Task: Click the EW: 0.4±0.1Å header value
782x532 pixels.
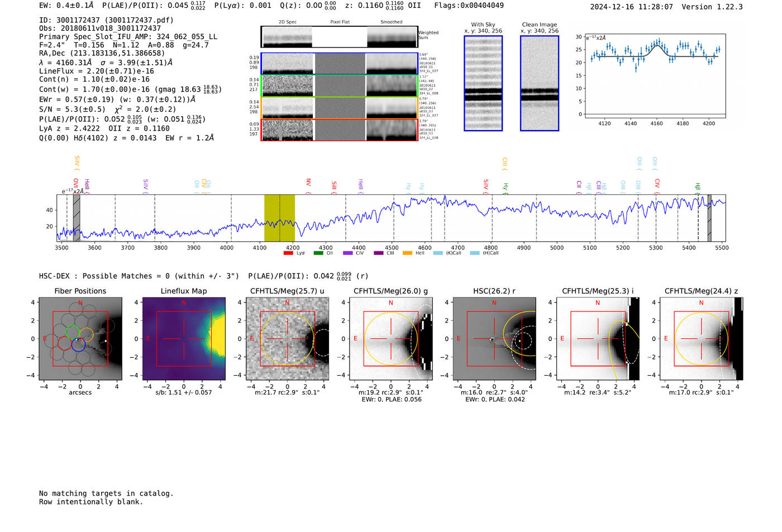Action: pos(66,6)
